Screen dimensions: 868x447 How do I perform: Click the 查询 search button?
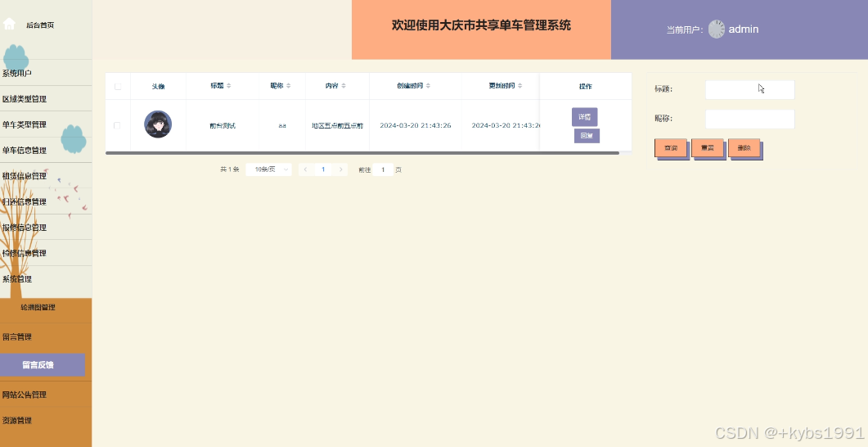pyautogui.click(x=671, y=148)
